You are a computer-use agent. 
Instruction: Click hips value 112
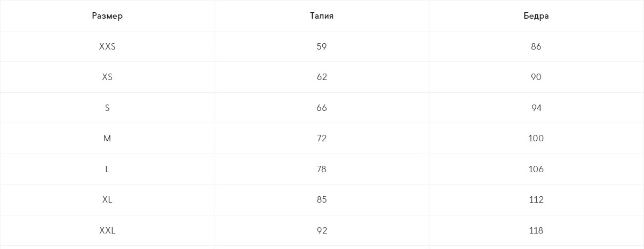coord(536,200)
